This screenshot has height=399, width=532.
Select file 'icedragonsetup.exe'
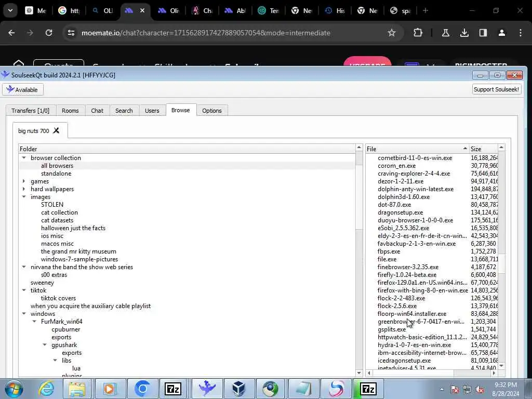404,361
